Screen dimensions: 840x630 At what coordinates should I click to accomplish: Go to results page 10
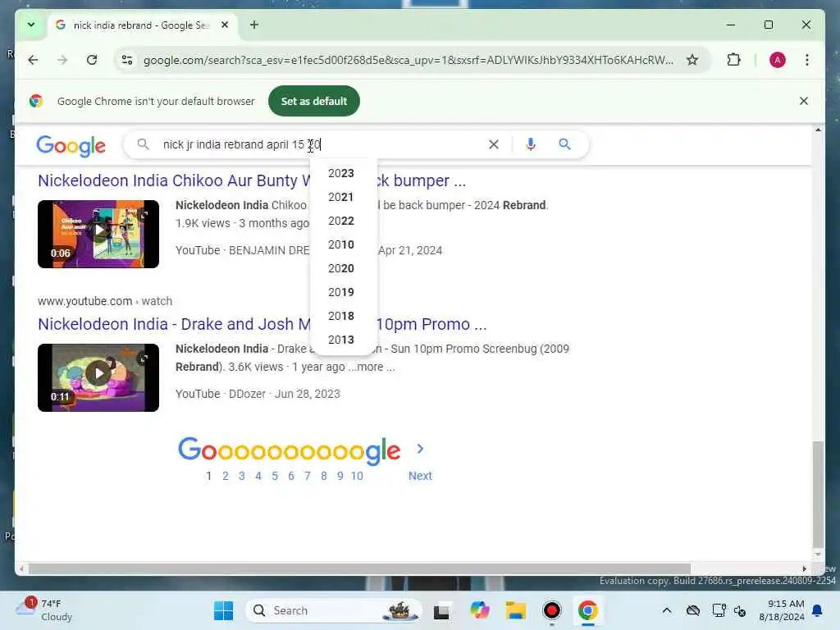[x=357, y=476]
